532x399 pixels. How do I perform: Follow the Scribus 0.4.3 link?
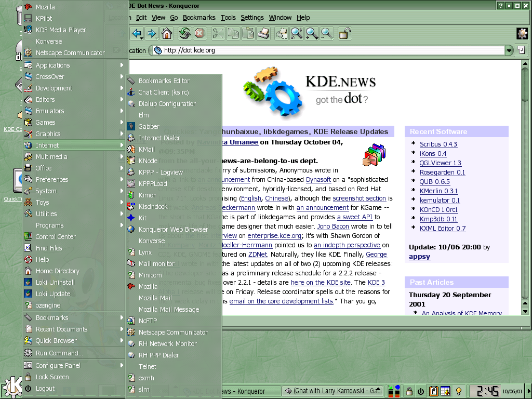coord(438,144)
